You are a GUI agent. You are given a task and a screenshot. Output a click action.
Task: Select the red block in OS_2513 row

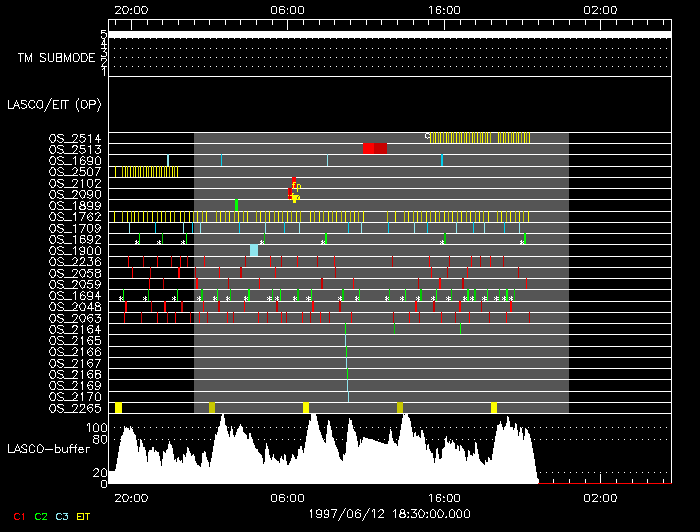coord(375,149)
